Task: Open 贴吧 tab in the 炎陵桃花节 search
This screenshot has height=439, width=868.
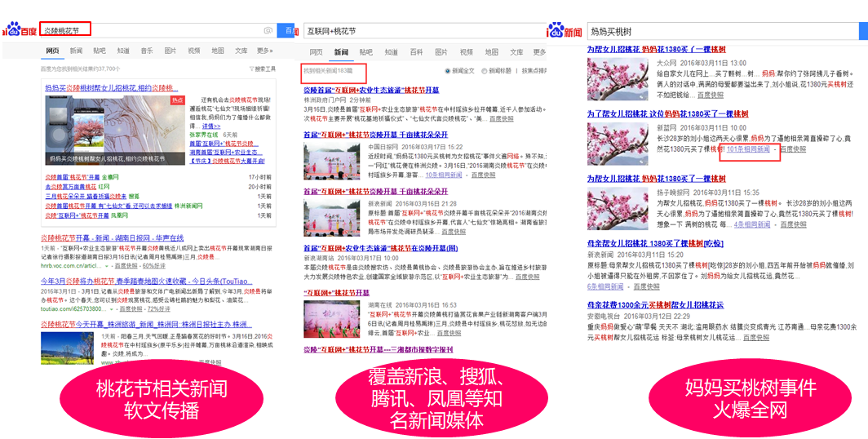Action: point(100,51)
